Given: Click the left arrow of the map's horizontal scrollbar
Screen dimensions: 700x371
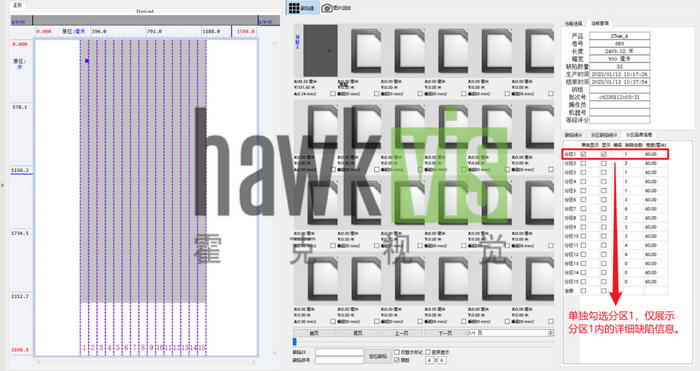Looking at the screenshot, I should click(x=38, y=362).
